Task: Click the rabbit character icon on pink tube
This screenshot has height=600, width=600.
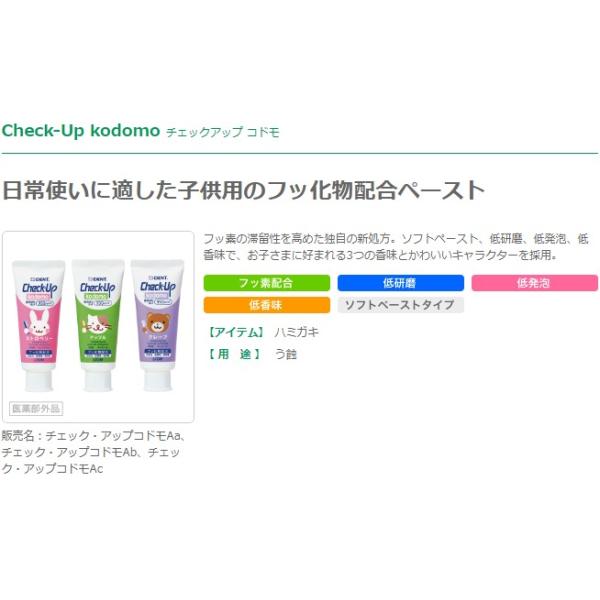Action: 39,323
